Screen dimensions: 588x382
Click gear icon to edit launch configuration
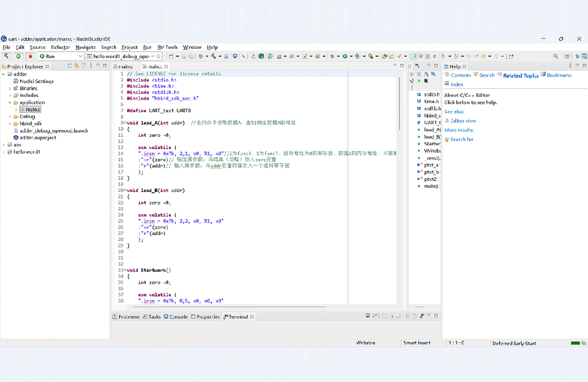[x=159, y=56]
